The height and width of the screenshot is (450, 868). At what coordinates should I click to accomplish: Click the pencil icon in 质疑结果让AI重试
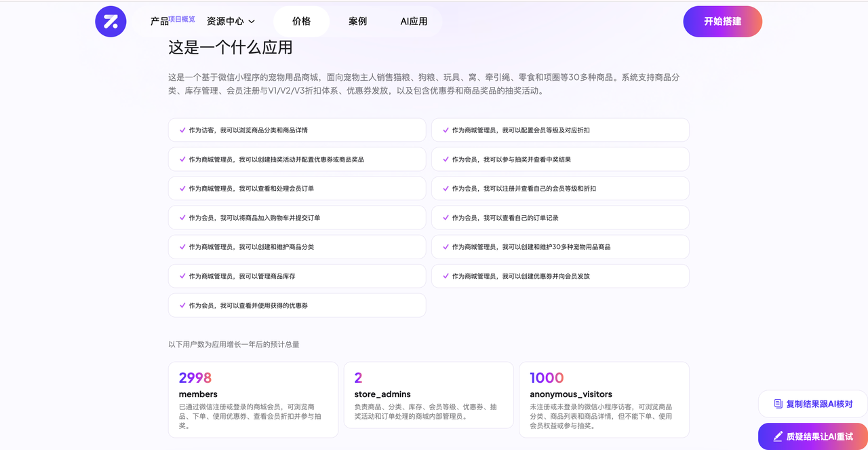[778, 436]
